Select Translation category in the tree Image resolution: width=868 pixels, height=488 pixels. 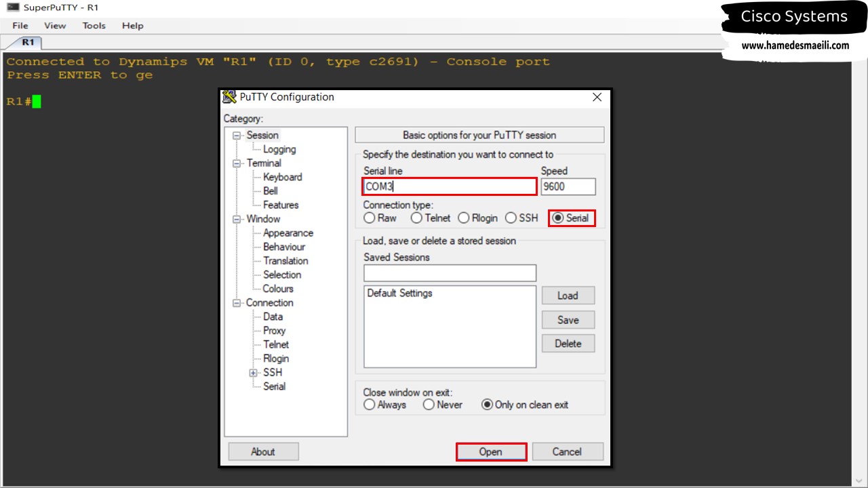click(285, 261)
